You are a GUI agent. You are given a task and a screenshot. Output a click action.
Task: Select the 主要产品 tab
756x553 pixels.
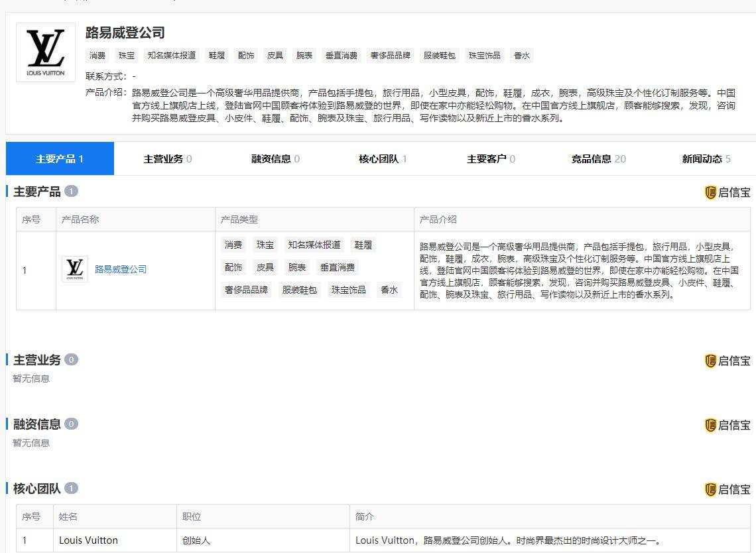click(x=60, y=159)
